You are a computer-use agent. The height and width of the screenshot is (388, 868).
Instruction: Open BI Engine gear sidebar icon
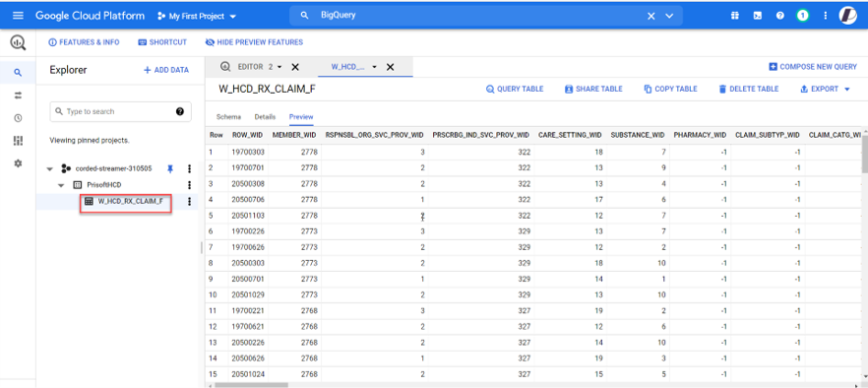point(18,163)
